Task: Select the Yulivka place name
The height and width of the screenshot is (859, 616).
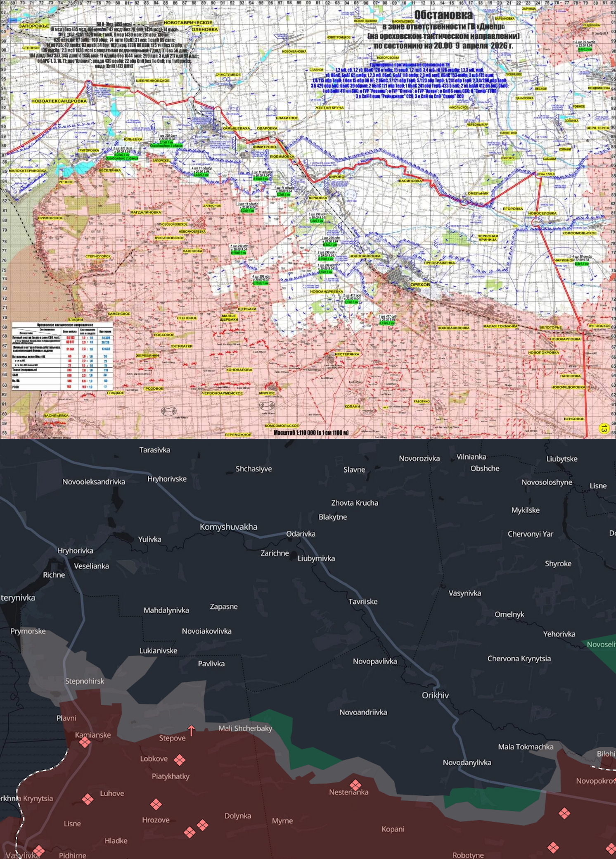Action: tap(150, 539)
